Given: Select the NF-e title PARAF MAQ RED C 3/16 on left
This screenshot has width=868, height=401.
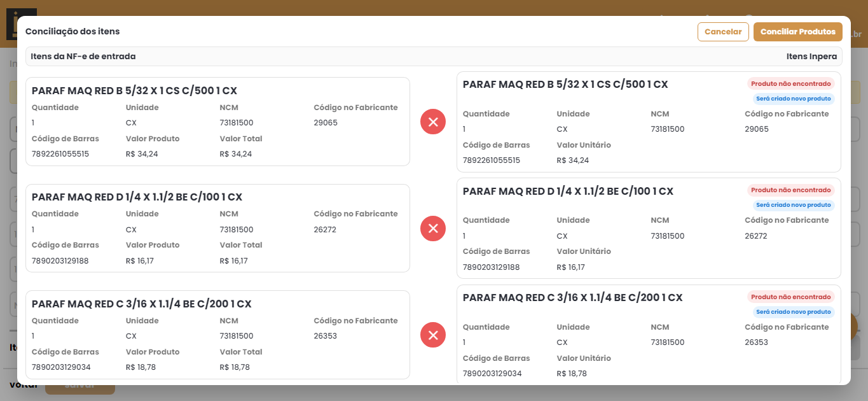Looking at the screenshot, I should (x=142, y=304).
